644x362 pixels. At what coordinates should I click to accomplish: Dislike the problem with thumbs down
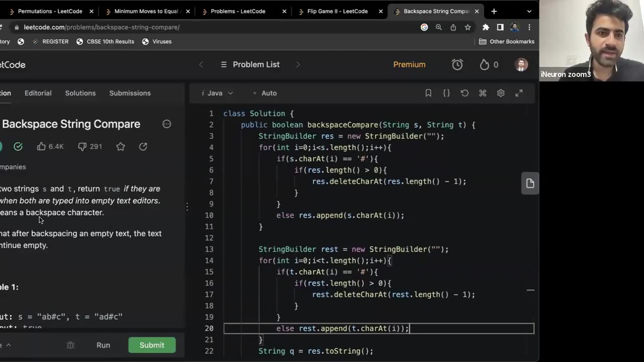(90, 146)
